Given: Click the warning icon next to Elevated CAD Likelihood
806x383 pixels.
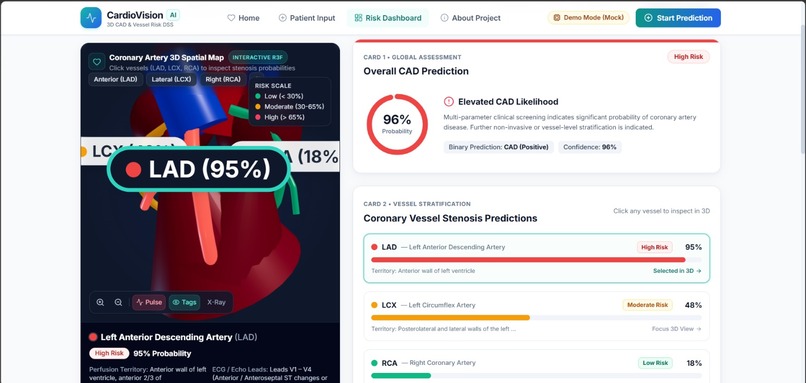Looking at the screenshot, I should tap(449, 102).
